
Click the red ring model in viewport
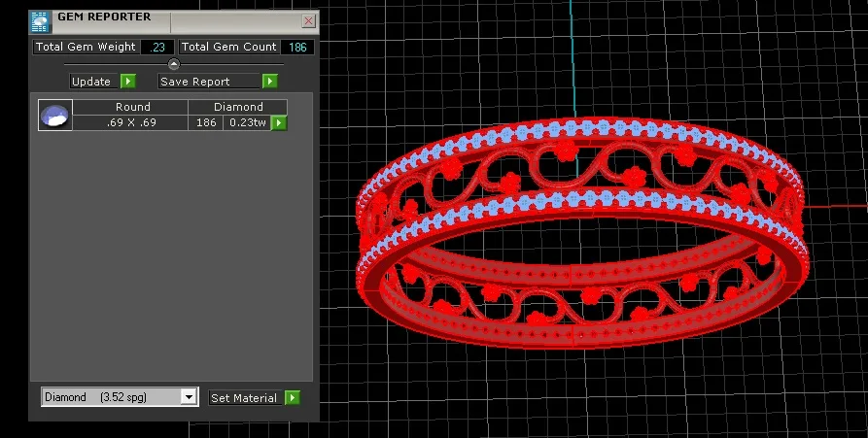click(582, 232)
